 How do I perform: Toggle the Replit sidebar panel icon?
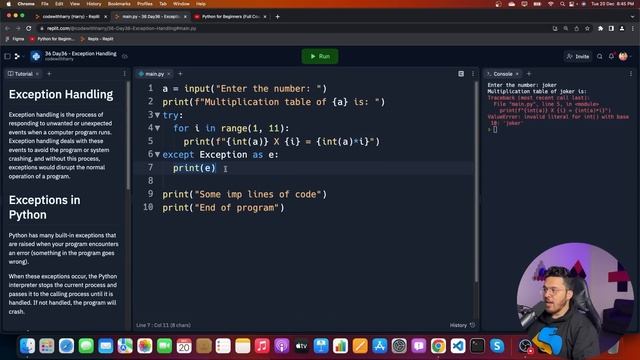tap(7, 56)
